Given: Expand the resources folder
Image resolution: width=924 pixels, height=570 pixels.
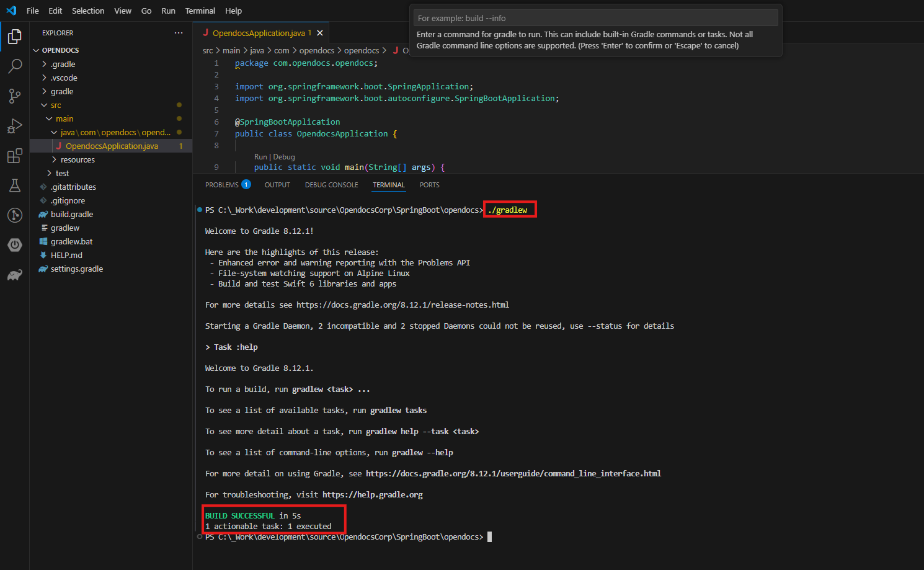Looking at the screenshot, I should 111,159.
